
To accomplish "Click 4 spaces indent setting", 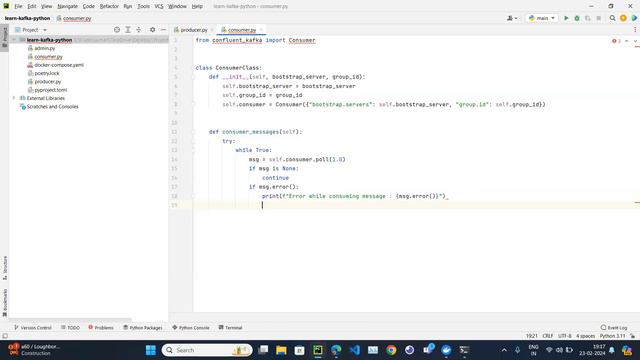I will (585, 336).
